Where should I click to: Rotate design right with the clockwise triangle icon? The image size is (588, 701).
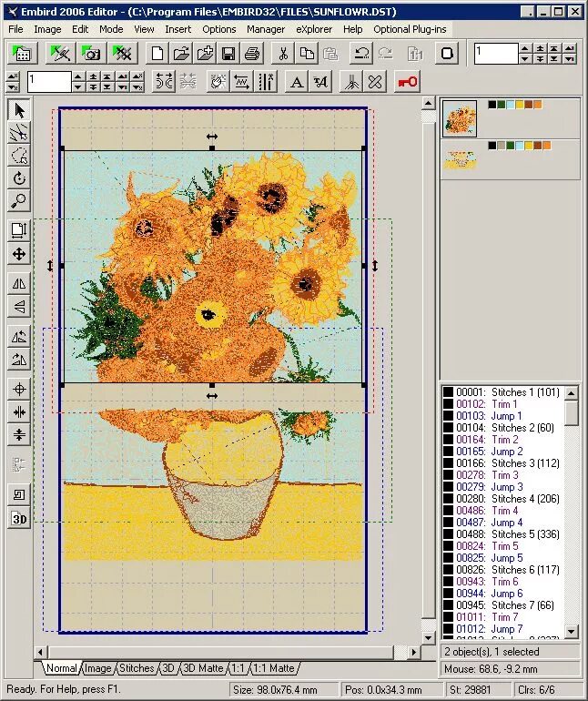pyautogui.click(x=19, y=359)
